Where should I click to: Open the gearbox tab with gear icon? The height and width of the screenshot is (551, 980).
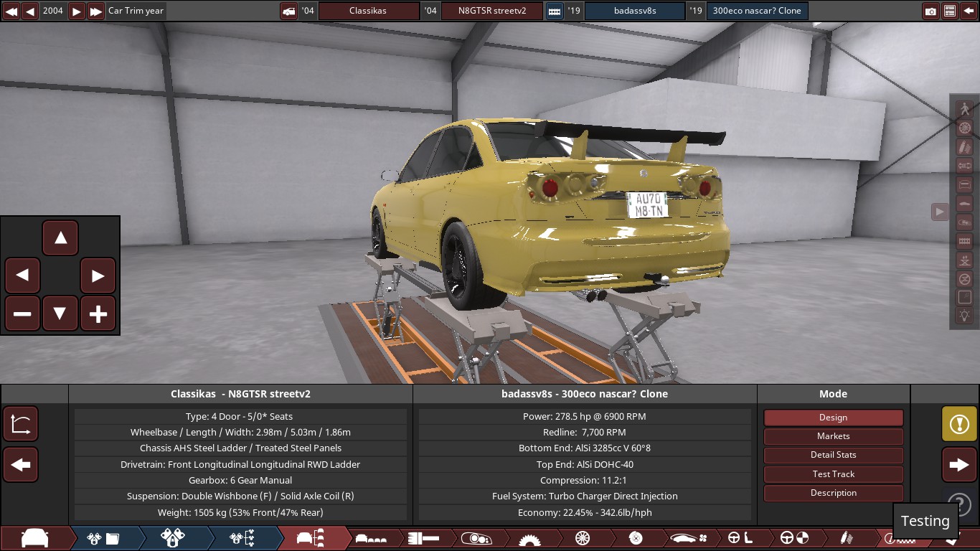pos(529,538)
